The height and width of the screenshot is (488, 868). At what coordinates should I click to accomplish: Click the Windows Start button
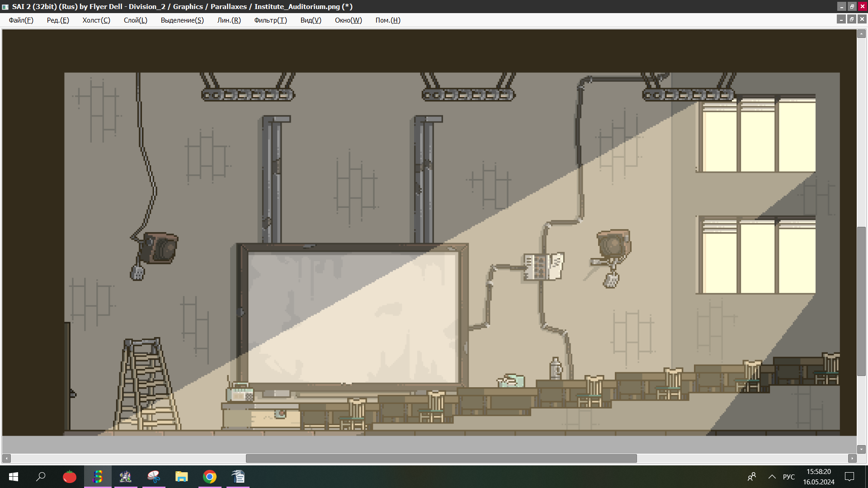coord(14,477)
